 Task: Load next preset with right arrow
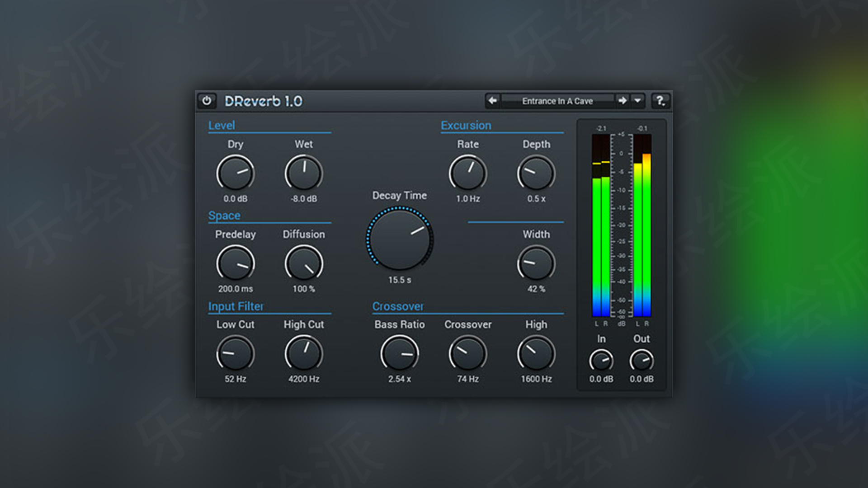623,101
